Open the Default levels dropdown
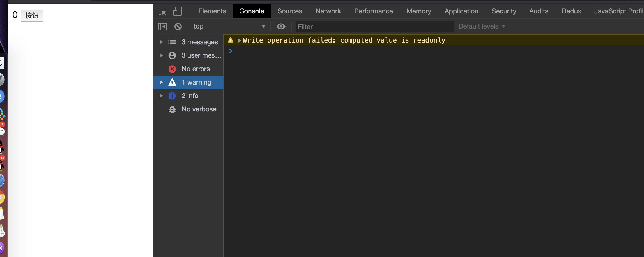 (482, 26)
